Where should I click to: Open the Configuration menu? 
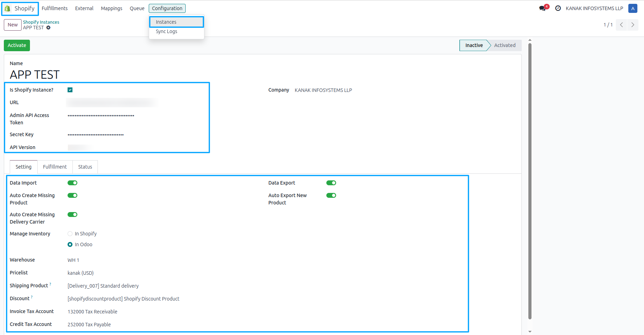click(167, 8)
